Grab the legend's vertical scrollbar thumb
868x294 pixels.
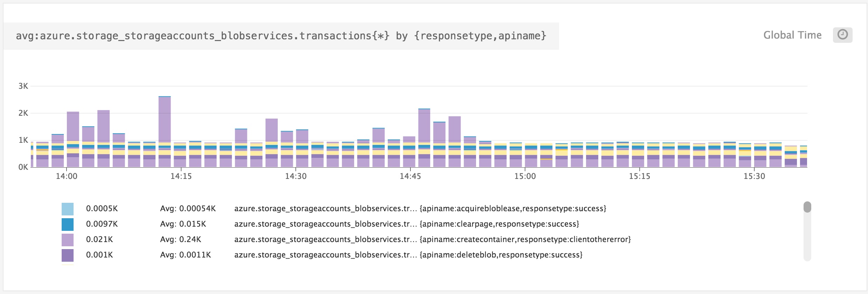(807, 207)
